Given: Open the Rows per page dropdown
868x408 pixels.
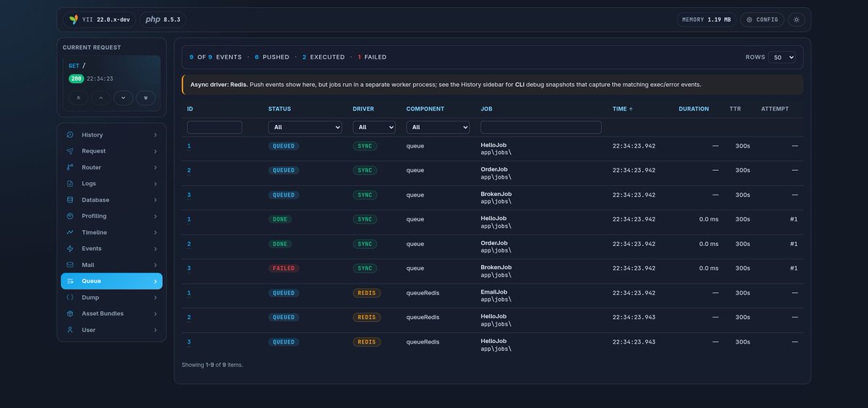Looking at the screenshot, I should point(782,57).
